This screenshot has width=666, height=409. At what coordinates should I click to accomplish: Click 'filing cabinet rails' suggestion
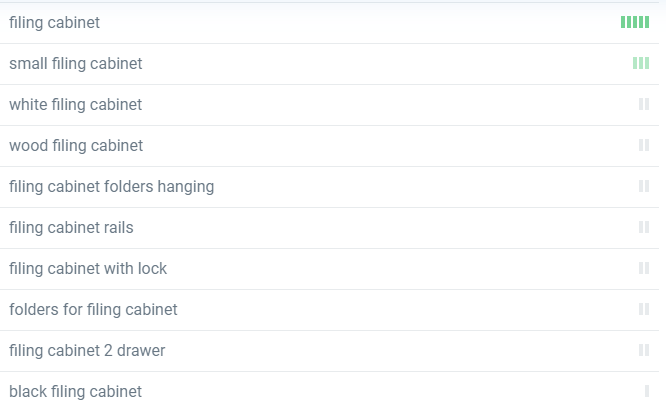coord(71,227)
